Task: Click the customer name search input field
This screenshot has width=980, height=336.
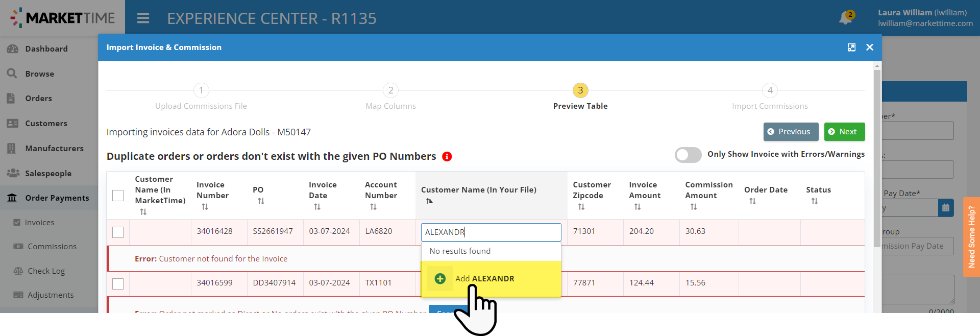Action: pos(491,232)
